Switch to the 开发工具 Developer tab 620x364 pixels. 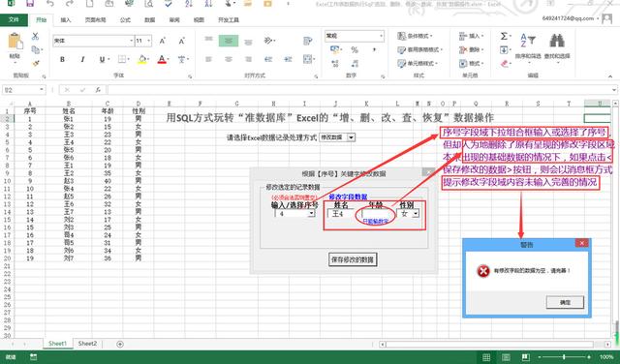click(x=229, y=19)
